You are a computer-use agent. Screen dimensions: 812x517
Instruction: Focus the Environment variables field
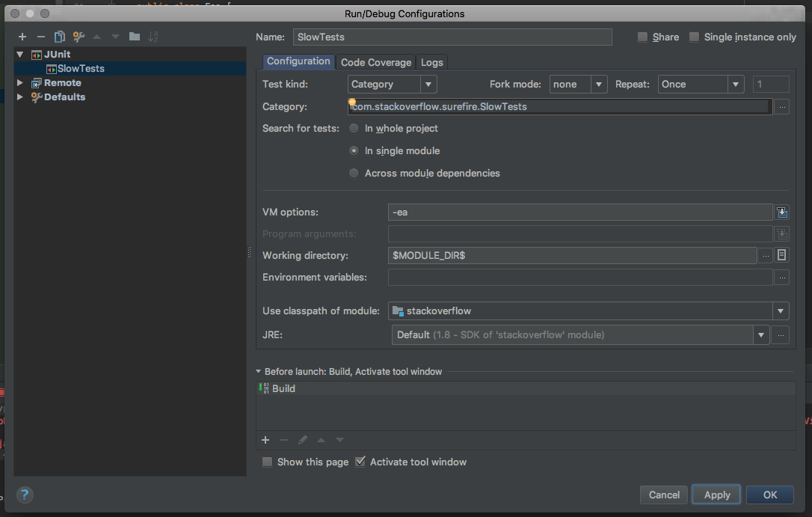[580, 277]
